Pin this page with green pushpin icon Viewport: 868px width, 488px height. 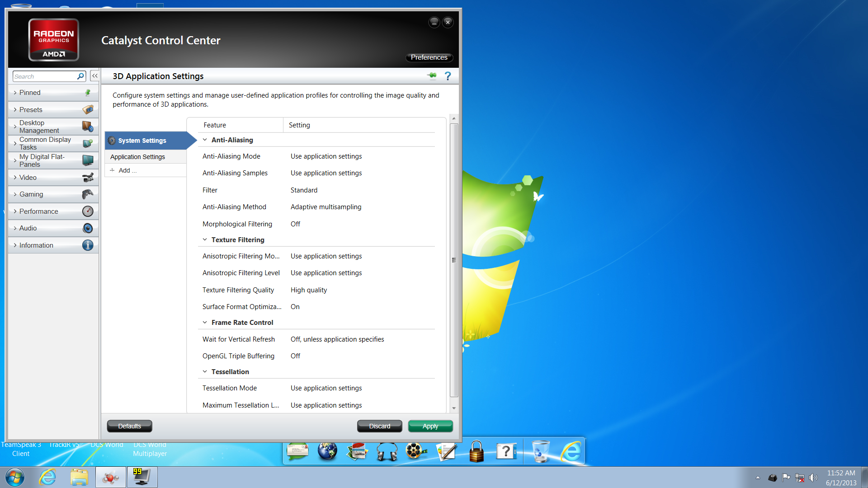pos(432,75)
